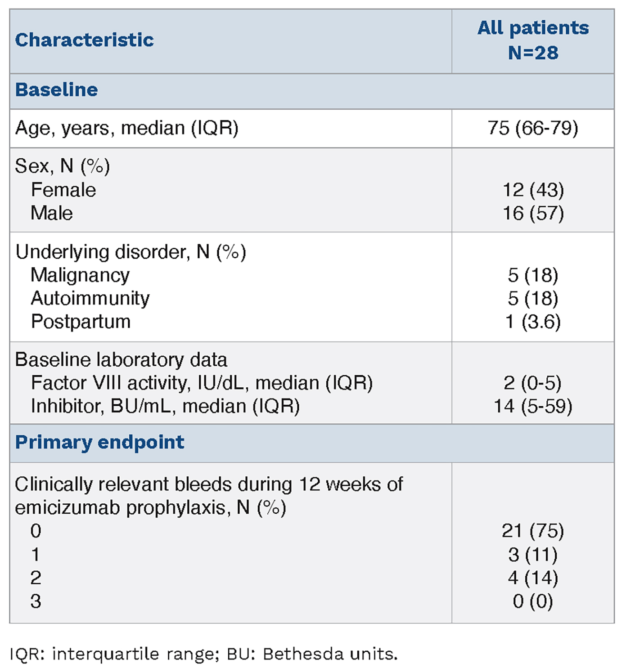Select the 21 (75) zero-bleeds value
Image resolution: width=626 pixels, height=672 pixels.
click(533, 531)
